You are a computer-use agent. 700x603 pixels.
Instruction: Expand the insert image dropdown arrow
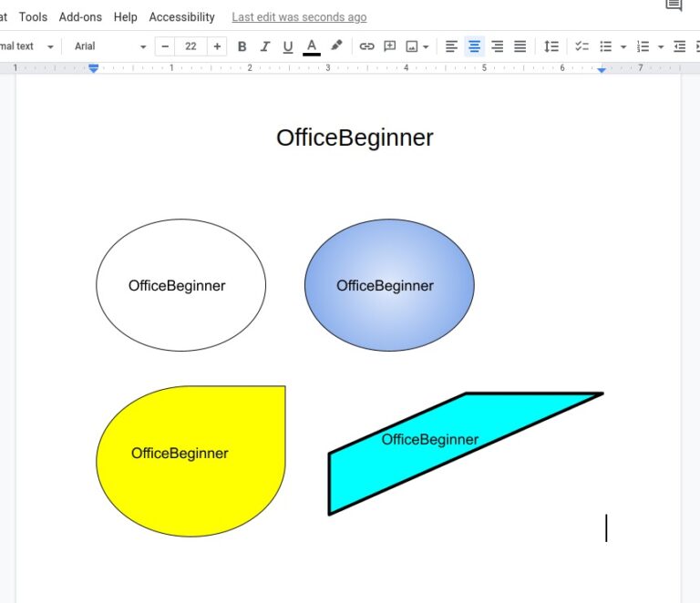pos(426,46)
